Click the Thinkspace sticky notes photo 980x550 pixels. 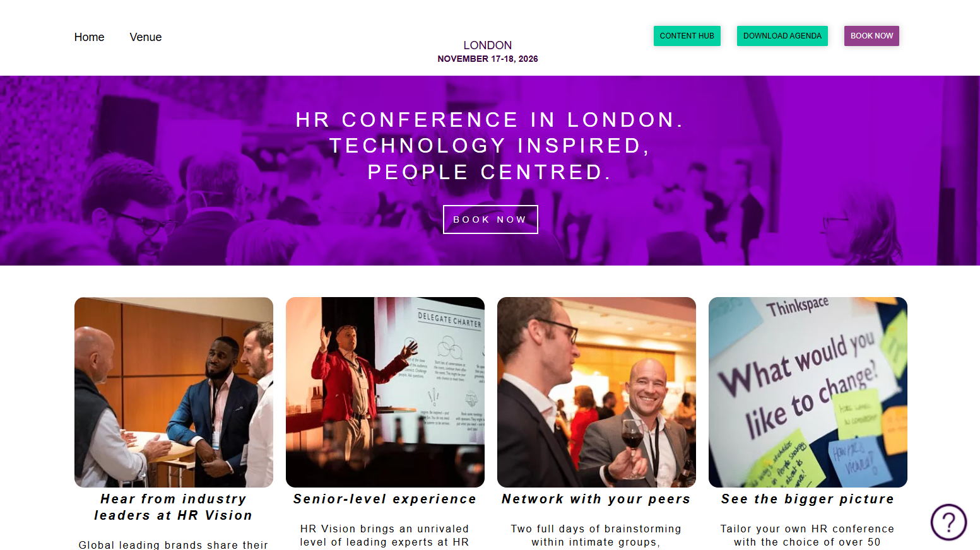click(808, 391)
